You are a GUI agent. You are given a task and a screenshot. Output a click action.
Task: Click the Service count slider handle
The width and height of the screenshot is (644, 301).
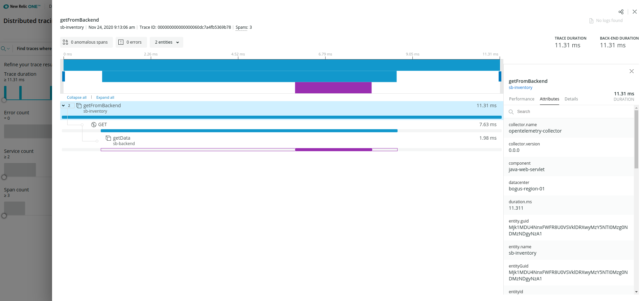click(4, 177)
